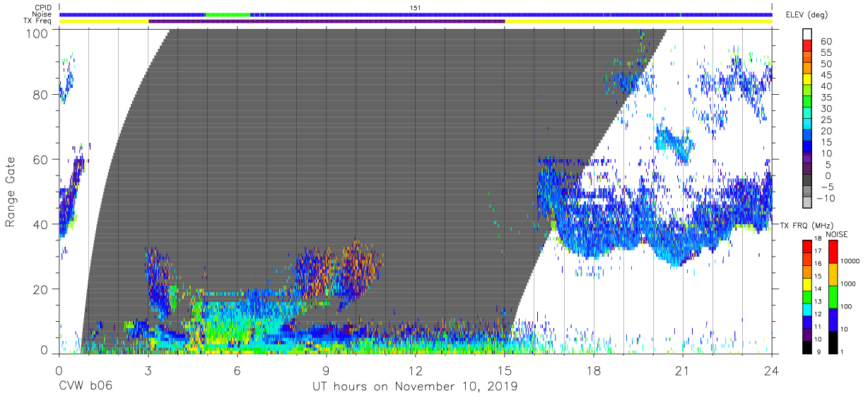Viewport: 868px width, 401px height.
Task: Click range gate axis tick 100
Action: 39,32
